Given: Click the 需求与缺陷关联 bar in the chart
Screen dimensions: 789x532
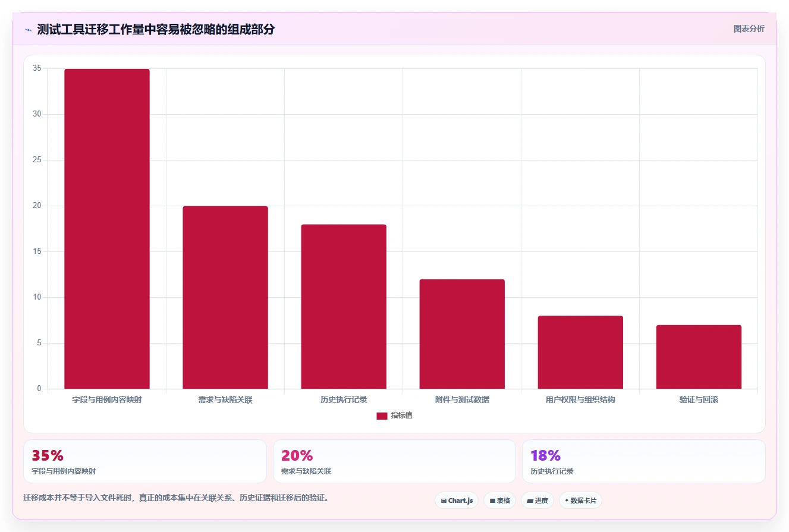Looking at the screenshot, I should (225, 297).
